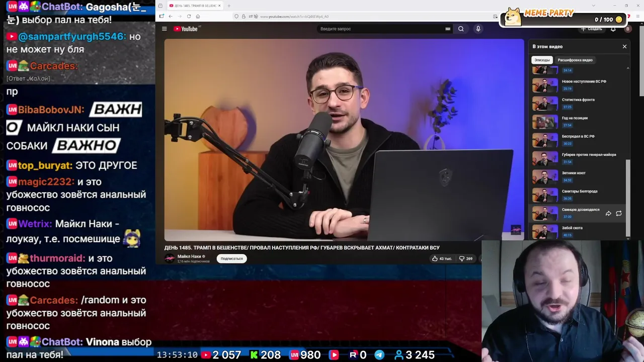Screen dimensions: 644x362
Task: Click the @sampartfyurgh5546 chat username
Action: pyautogui.click(x=71, y=37)
